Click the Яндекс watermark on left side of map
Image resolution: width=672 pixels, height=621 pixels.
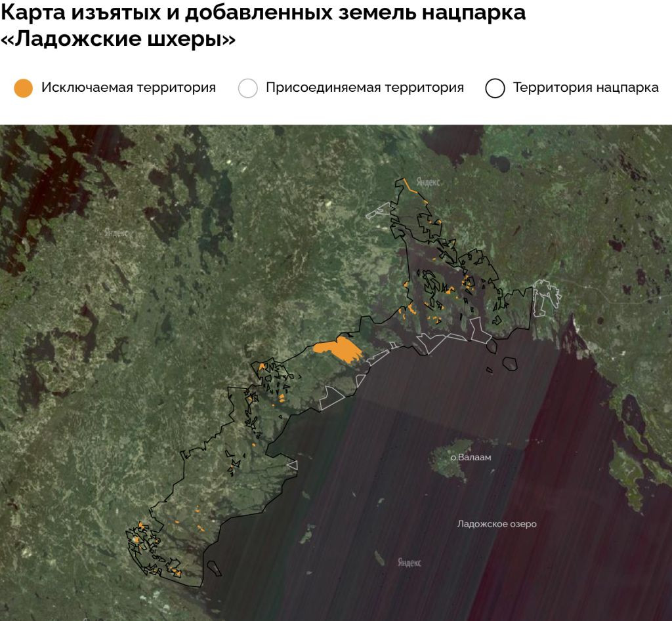tap(116, 232)
